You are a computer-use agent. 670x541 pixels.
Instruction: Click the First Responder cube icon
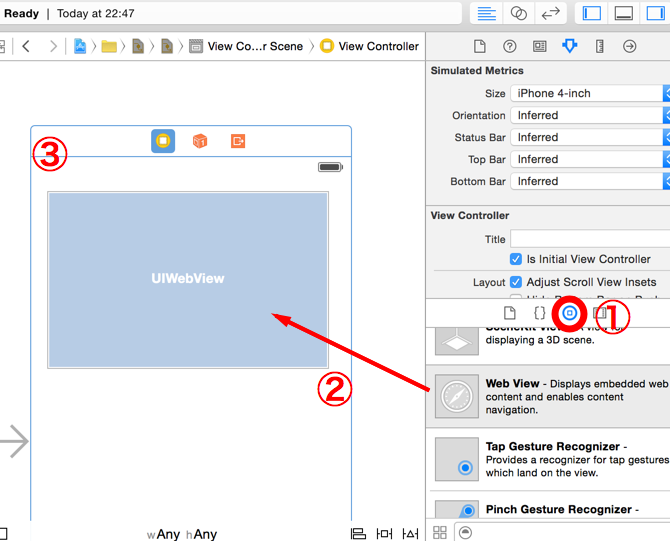pos(200,141)
